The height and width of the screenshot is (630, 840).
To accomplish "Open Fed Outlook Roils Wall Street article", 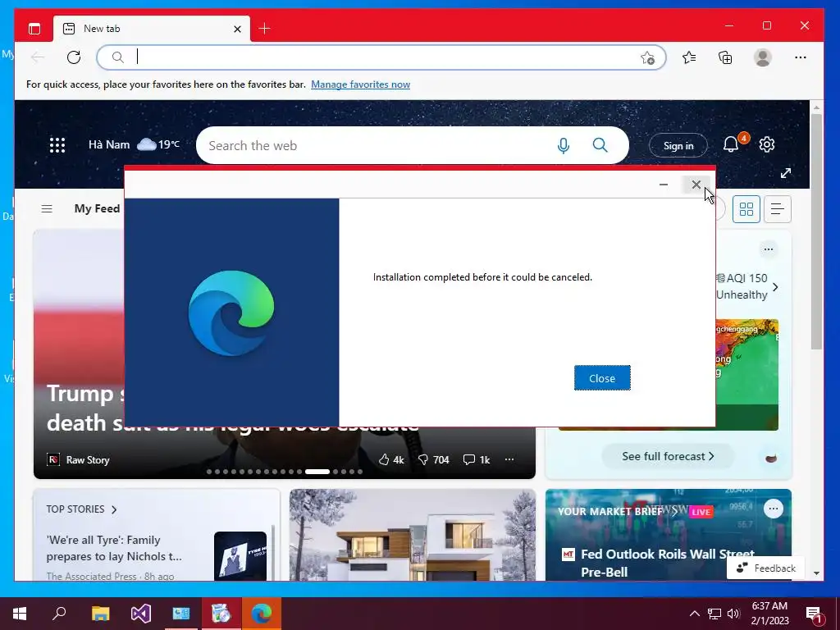I will [668, 563].
